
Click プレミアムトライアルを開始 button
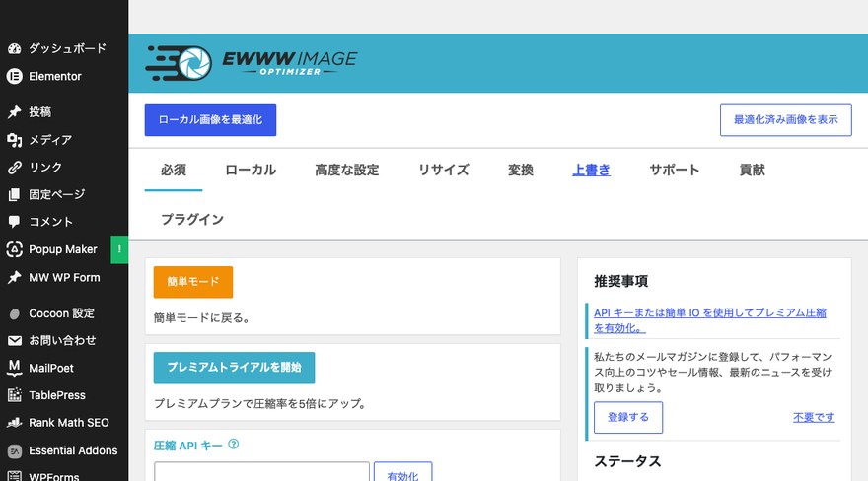(234, 368)
